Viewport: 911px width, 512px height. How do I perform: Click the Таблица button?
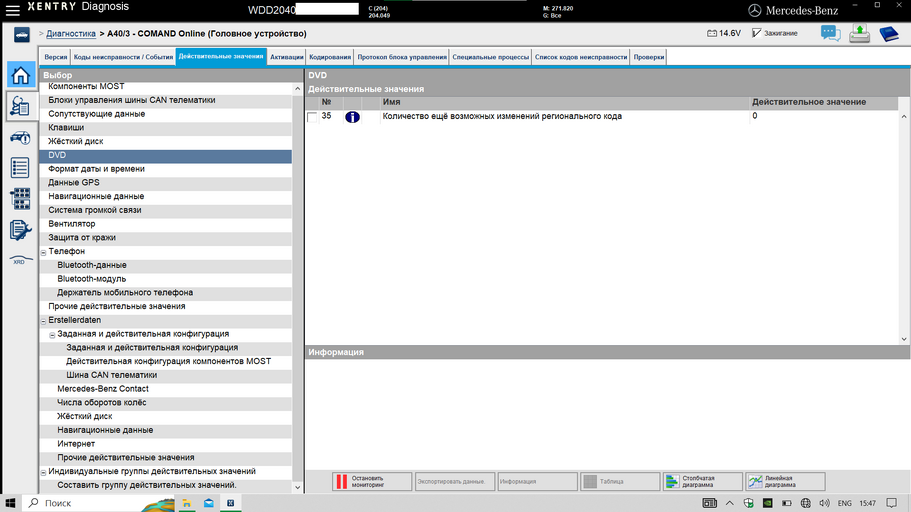(620, 481)
